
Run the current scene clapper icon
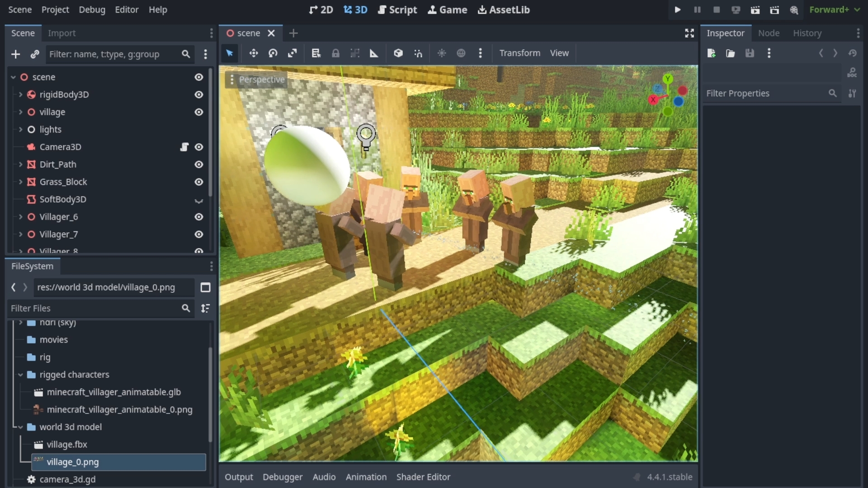coord(755,9)
